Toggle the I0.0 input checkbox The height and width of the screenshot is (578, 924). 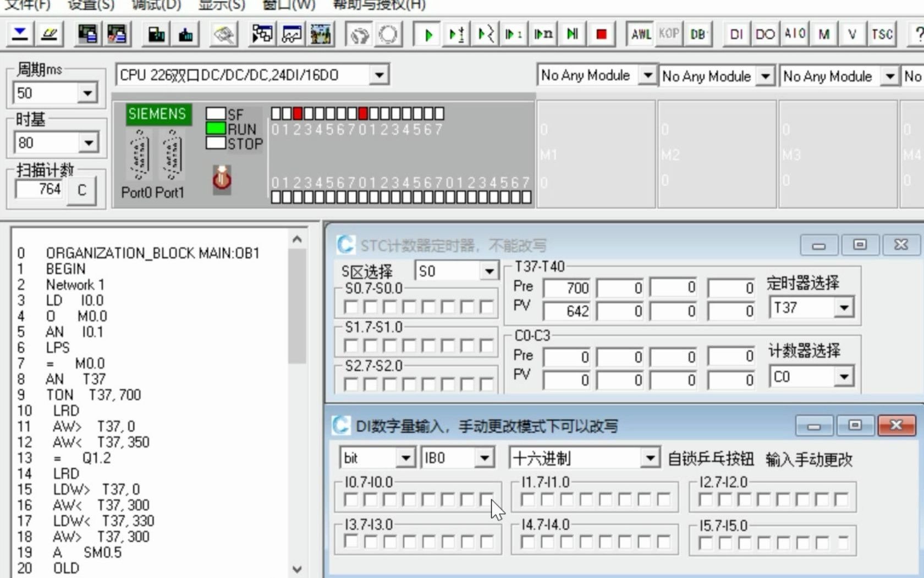point(486,499)
